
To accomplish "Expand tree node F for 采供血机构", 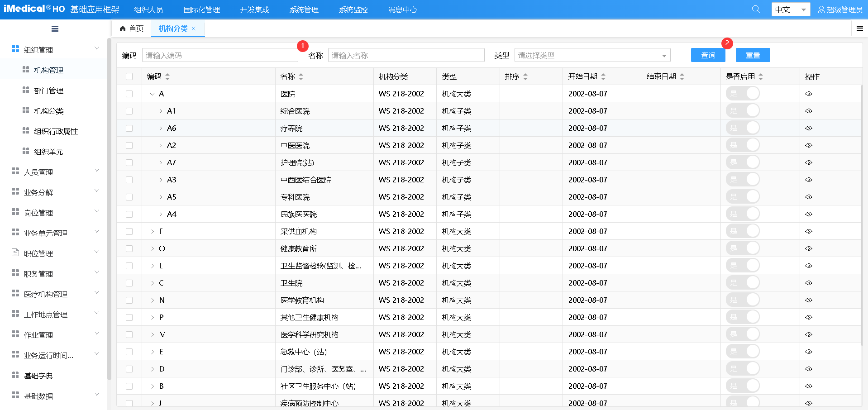I will click(x=152, y=231).
